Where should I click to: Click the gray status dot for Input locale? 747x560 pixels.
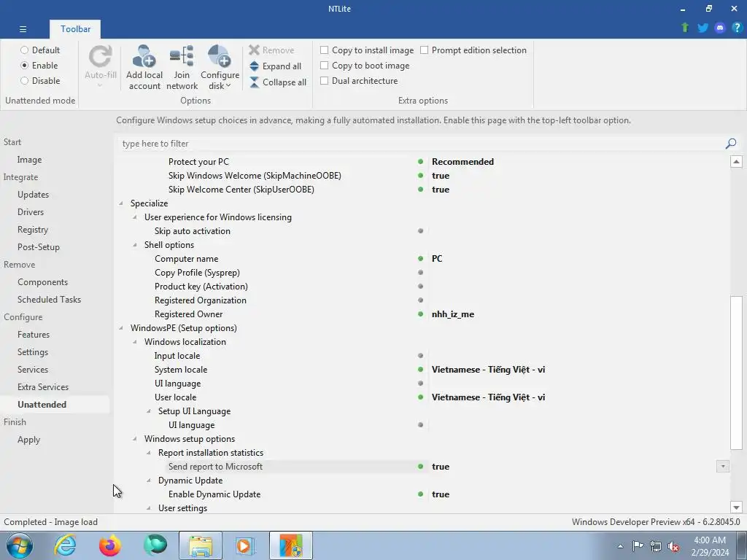[420, 356]
